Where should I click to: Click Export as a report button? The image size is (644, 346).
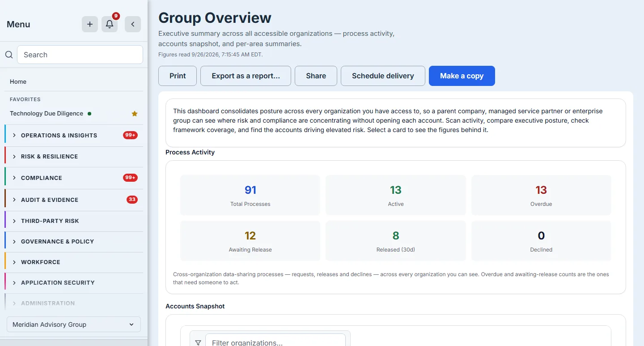(x=246, y=76)
